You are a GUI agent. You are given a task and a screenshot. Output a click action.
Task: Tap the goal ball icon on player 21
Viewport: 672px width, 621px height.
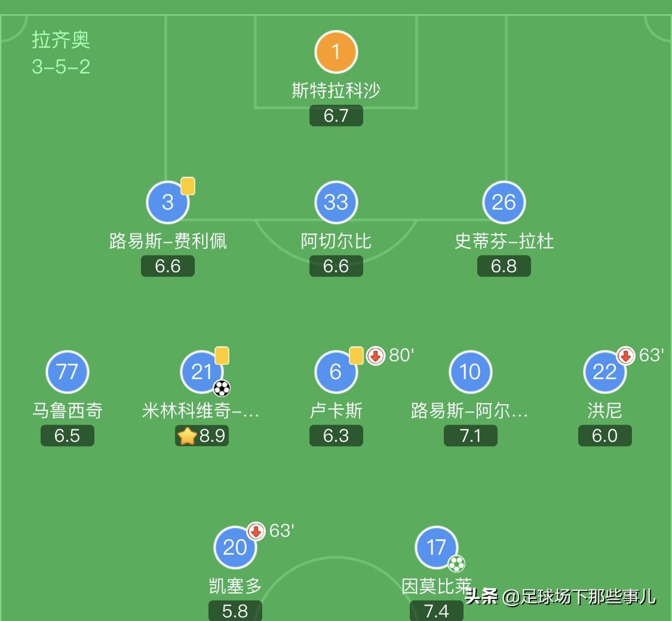pyautogui.click(x=222, y=388)
